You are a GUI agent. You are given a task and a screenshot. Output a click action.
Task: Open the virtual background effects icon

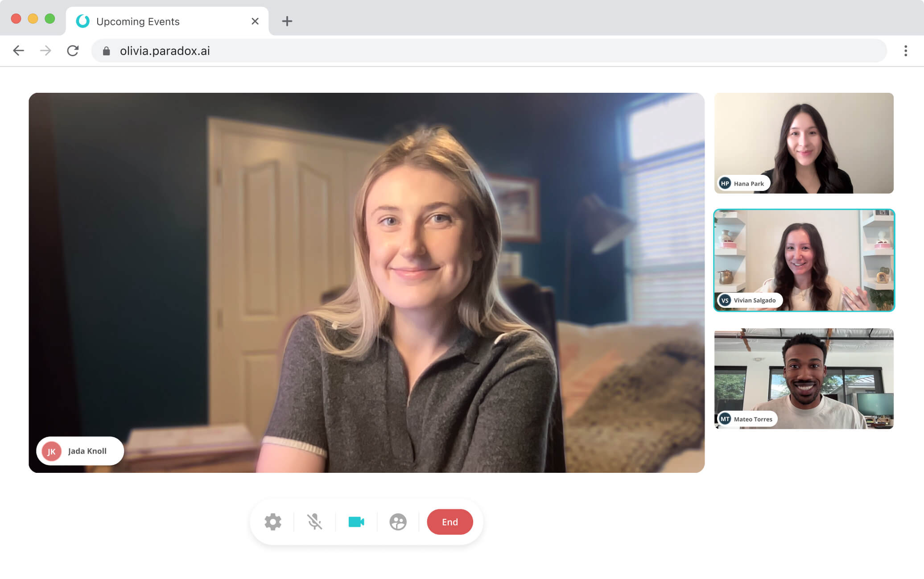[x=398, y=521]
